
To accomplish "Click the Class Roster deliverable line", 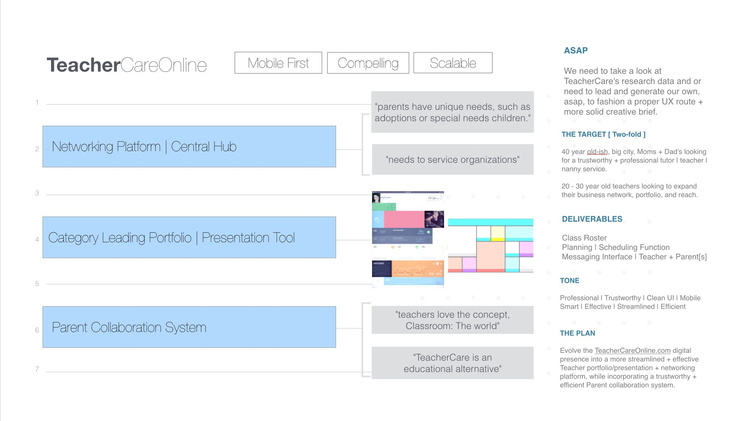I will [584, 238].
